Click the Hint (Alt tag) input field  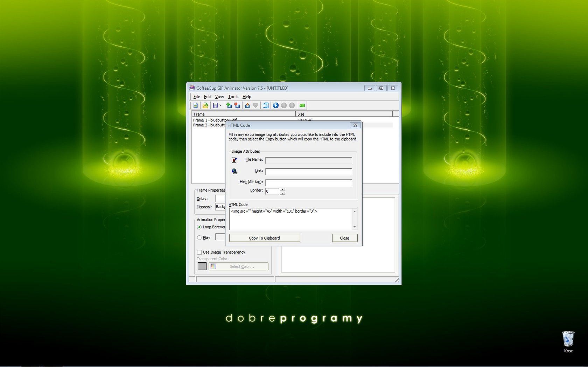tap(309, 183)
